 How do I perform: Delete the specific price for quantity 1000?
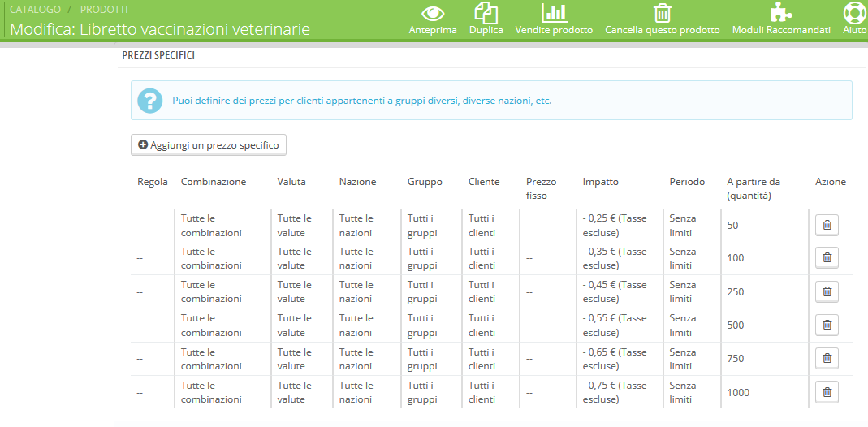pyautogui.click(x=827, y=392)
